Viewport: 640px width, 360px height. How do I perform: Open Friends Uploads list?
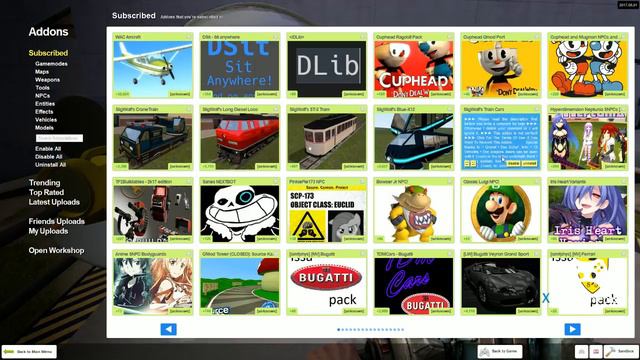click(57, 221)
